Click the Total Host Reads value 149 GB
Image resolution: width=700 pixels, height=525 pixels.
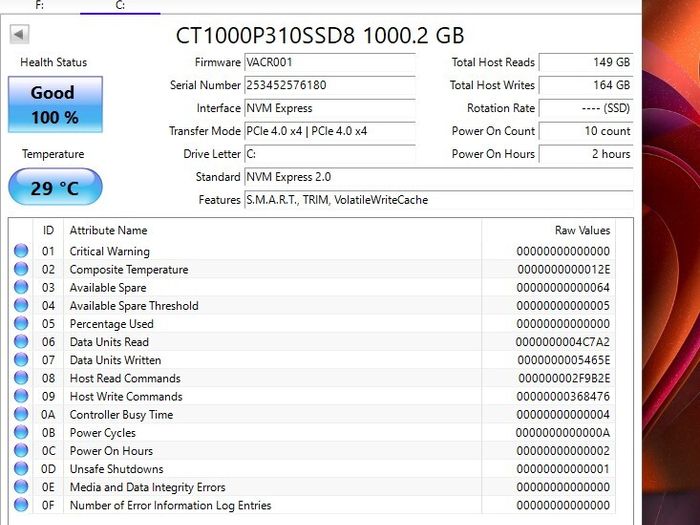click(x=586, y=62)
